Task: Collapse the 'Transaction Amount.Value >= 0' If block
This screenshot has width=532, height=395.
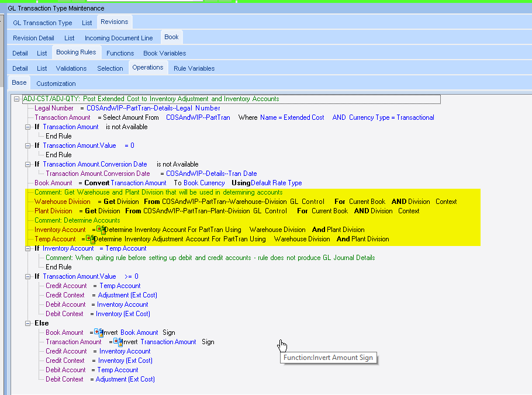Action: pos(28,276)
